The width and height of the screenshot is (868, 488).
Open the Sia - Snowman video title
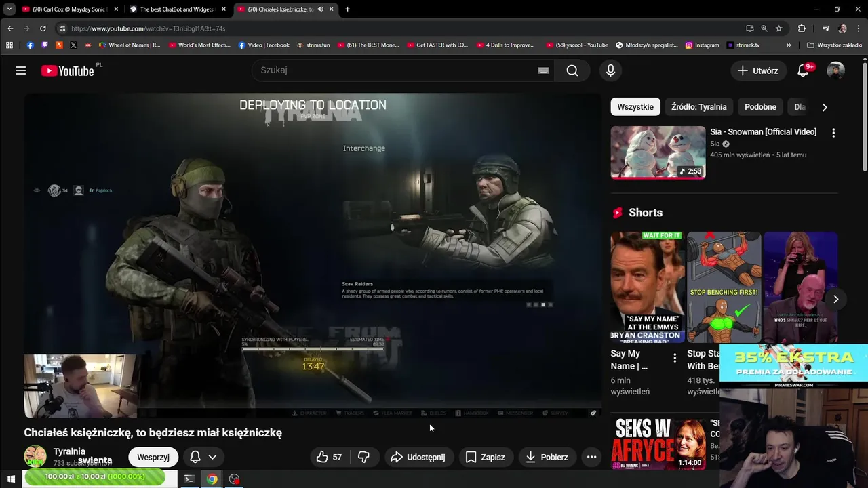pyautogui.click(x=763, y=131)
